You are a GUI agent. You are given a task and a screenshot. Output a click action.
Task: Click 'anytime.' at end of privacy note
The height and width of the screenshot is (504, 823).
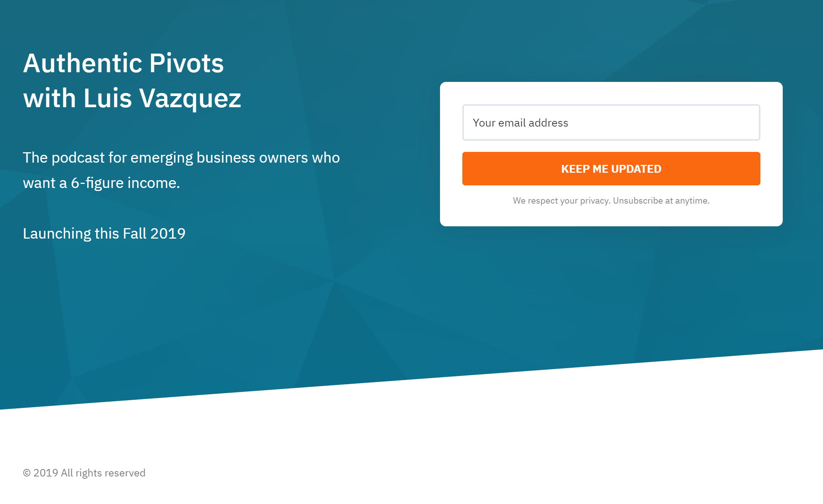pos(692,201)
